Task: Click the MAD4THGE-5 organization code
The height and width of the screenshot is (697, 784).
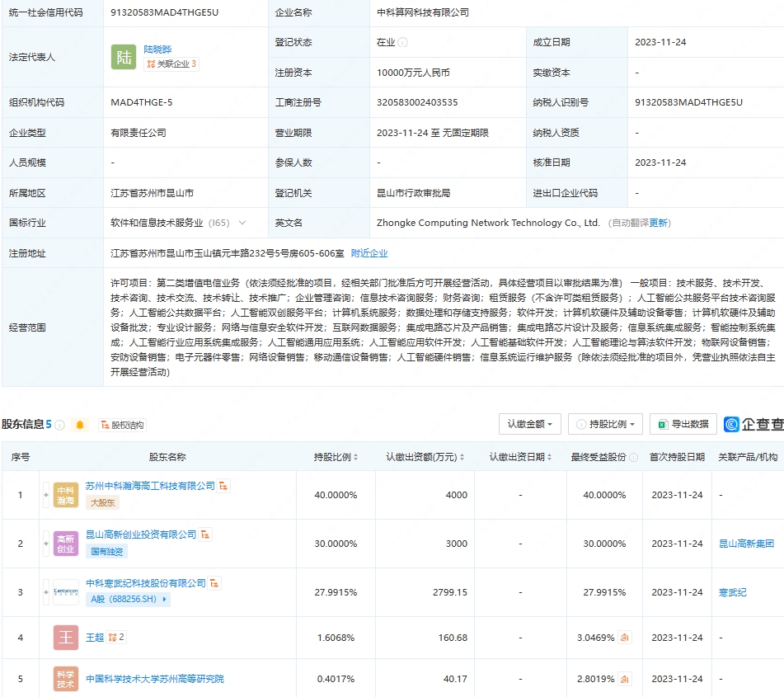Action: (142, 102)
